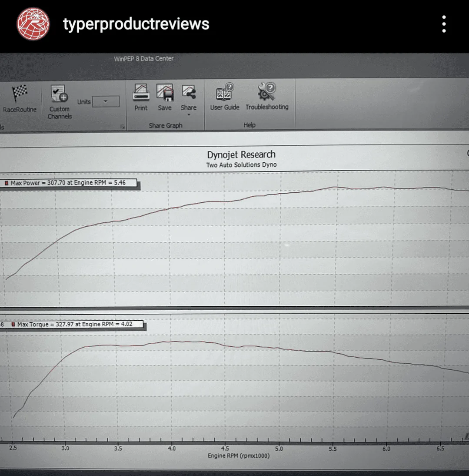Click the Dynojet Research graph title
469x476 pixels.
(241, 154)
